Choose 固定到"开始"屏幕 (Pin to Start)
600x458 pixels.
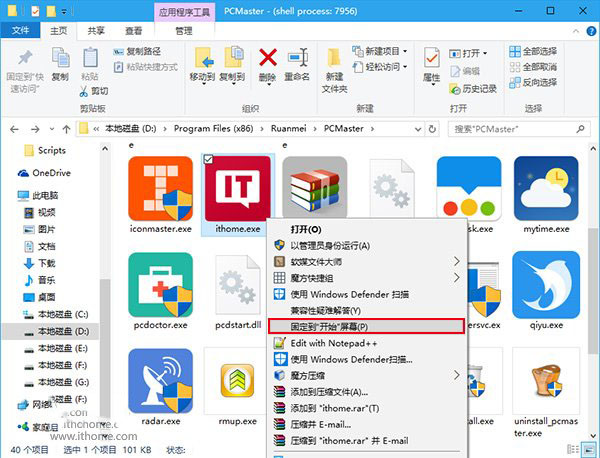(367, 326)
